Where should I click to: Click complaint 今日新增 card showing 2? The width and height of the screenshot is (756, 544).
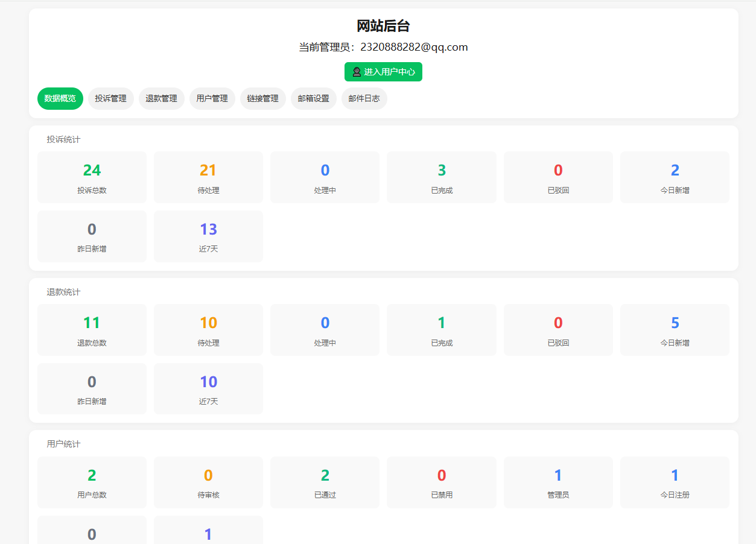point(675,177)
